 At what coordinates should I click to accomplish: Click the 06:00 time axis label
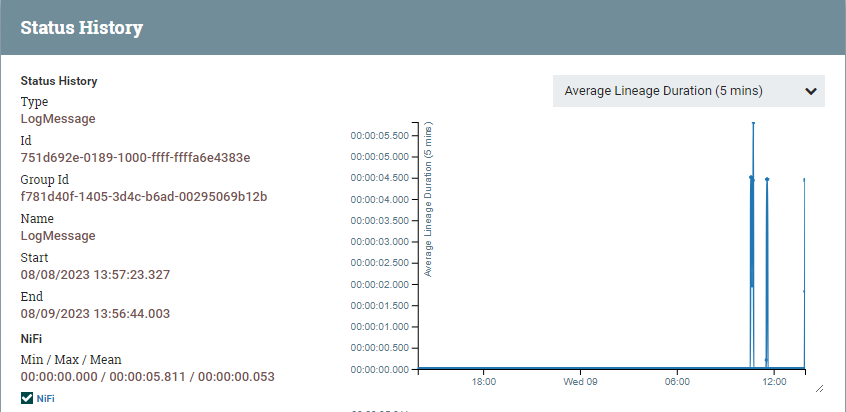point(677,382)
